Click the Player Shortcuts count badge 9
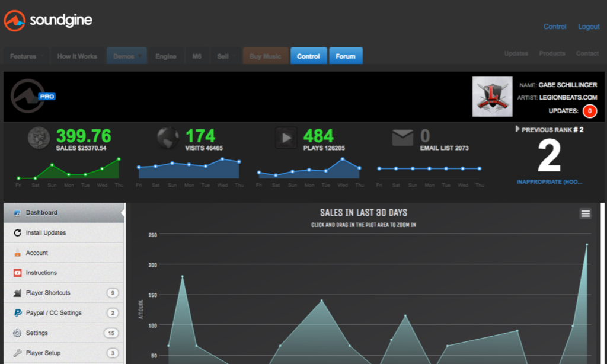 coord(113,293)
